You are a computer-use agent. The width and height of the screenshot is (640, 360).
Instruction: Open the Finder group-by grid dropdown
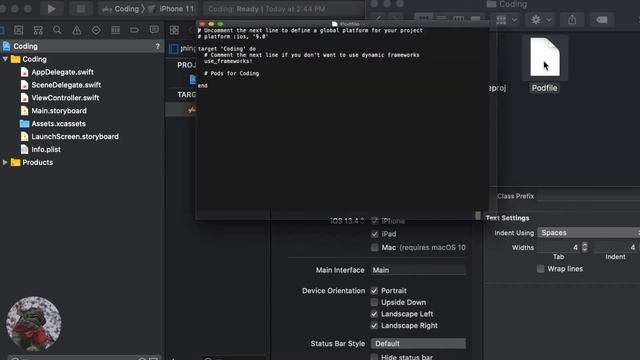pyautogui.click(x=507, y=20)
